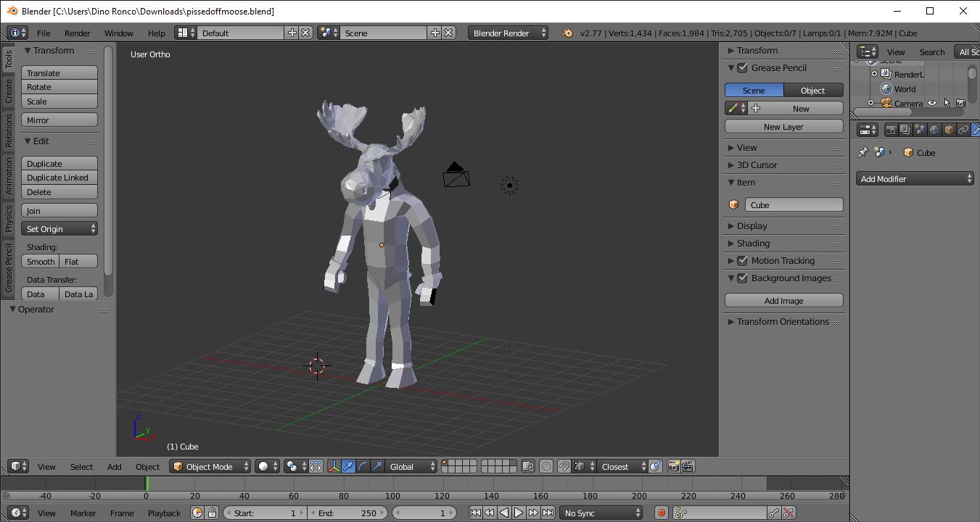Viewport: 980px width, 522px height.
Task: Click the Smooth shading button
Action: point(41,261)
